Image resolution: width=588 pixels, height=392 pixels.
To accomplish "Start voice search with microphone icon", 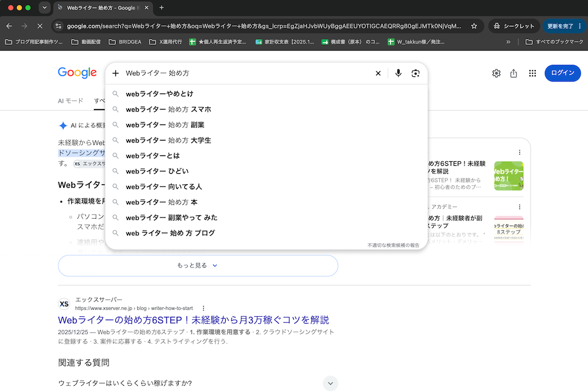I will [399, 73].
